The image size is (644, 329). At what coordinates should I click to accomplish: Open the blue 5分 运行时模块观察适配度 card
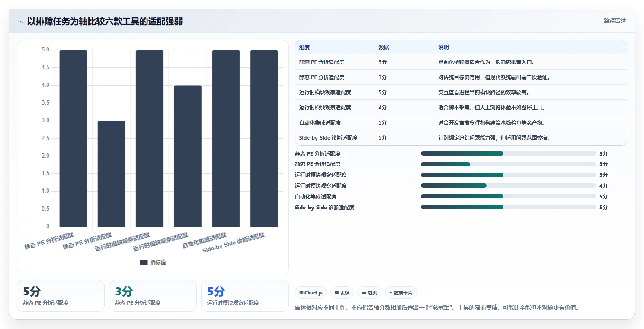[245, 296]
